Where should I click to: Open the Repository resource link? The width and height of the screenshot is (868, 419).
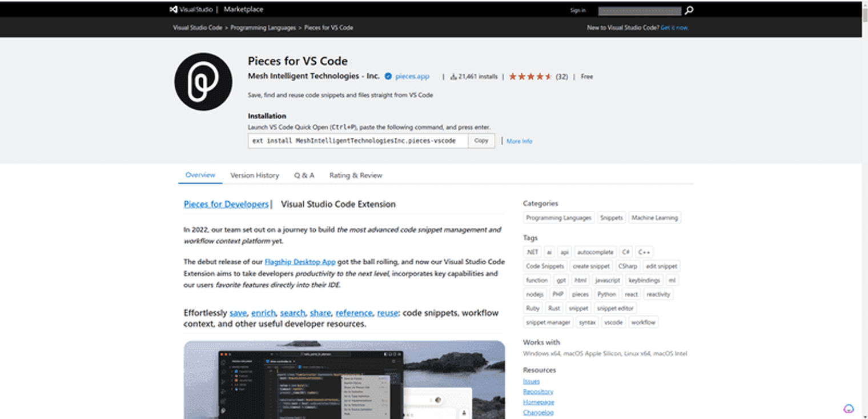[538, 392]
